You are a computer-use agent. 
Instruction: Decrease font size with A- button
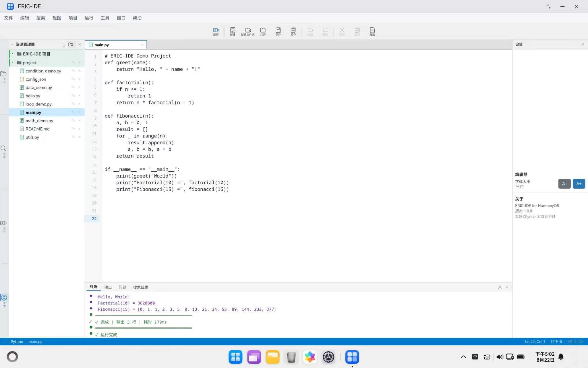(x=564, y=184)
